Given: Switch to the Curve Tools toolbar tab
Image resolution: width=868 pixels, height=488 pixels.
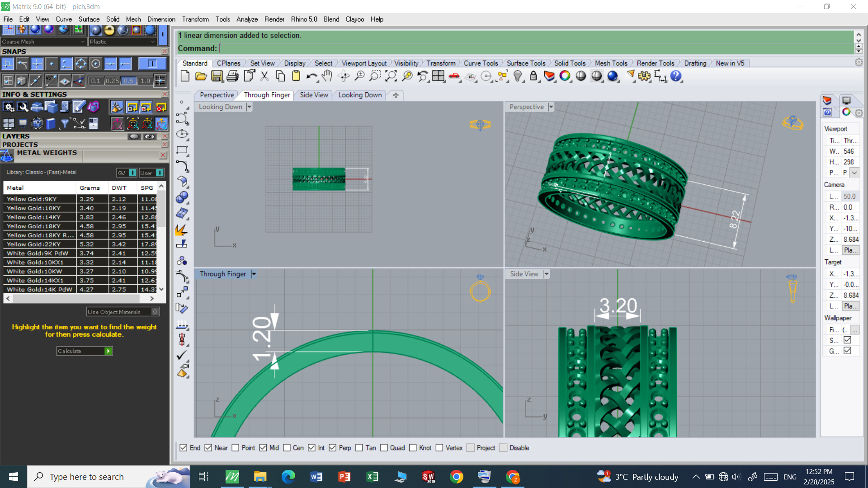Looking at the screenshot, I should 481,63.
